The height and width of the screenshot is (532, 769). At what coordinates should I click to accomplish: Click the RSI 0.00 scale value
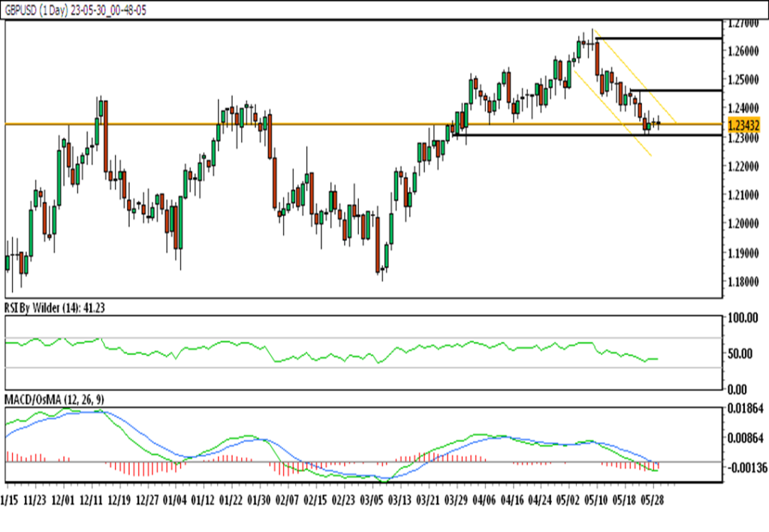(737, 389)
